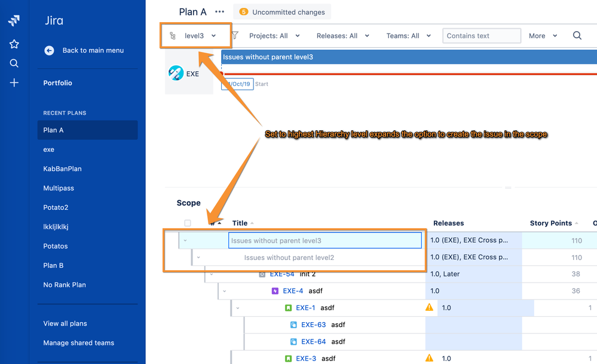Open the EXE-63 issue link
597x364 pixels.
click(313, 325)
